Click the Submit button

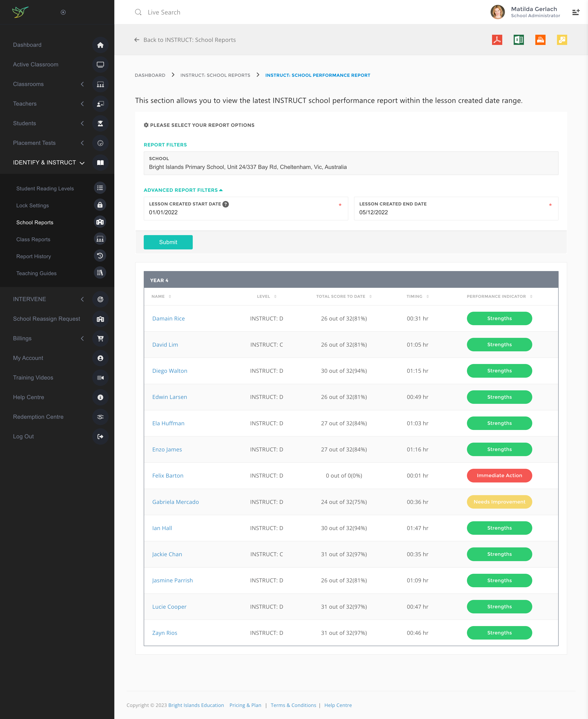(x=168, y=242)
